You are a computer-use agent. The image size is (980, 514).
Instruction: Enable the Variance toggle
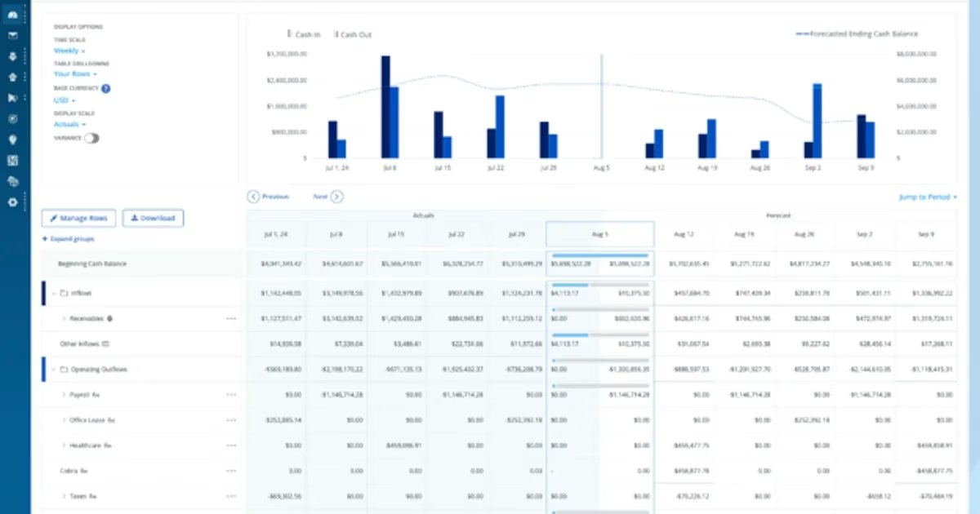click(92, 138)
